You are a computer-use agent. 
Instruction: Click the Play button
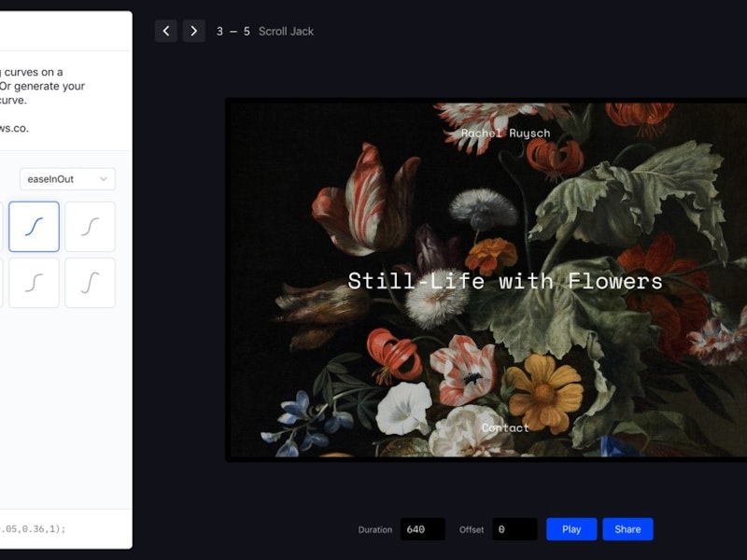(x=571, y=529)
